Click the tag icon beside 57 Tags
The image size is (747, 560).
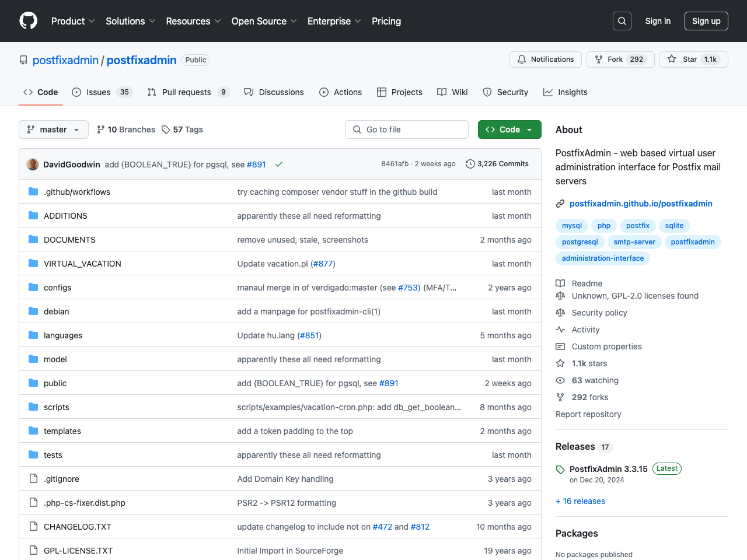coord(166,129)
